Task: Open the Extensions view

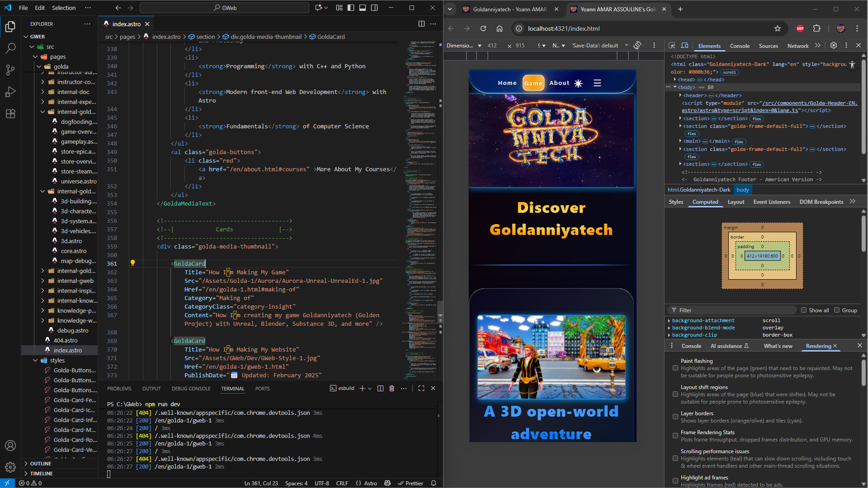Action: point(10,113)
